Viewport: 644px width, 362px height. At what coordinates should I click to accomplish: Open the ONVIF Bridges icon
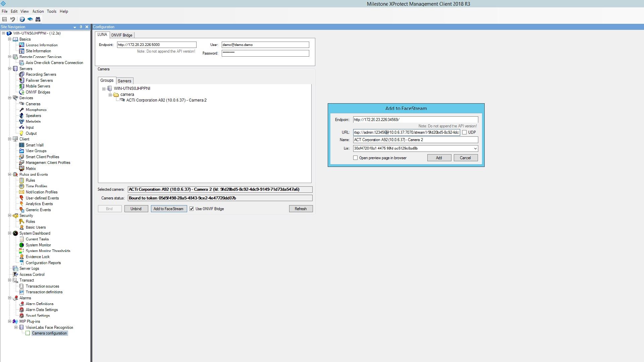(21, 92)
